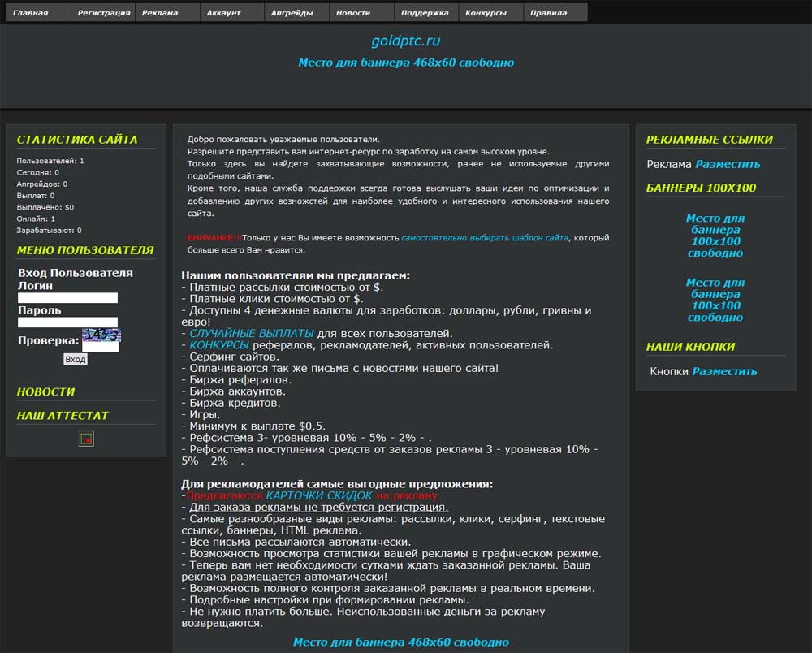Viewport: 812px width, 653px height.
Task: Open the top banner 468x60 placement link
Action: [406, 63]
